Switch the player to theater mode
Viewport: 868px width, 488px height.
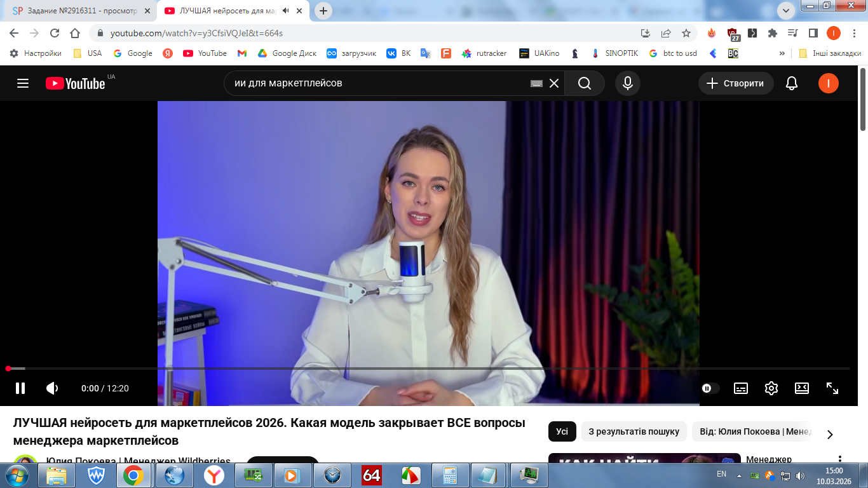click(802, 388)
